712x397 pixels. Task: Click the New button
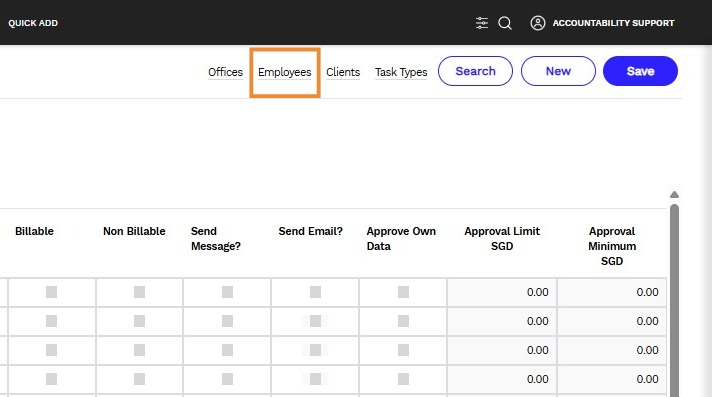tap(558, 71)
